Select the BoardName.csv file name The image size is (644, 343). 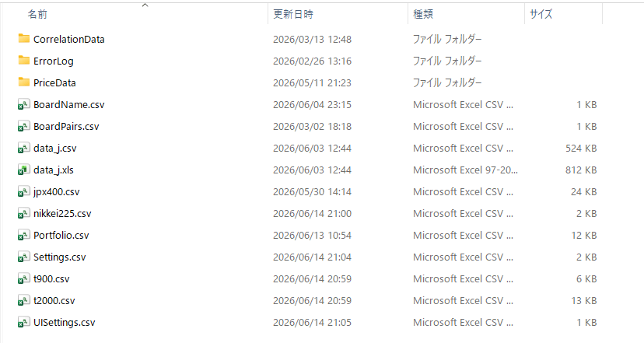click(69, 105)
